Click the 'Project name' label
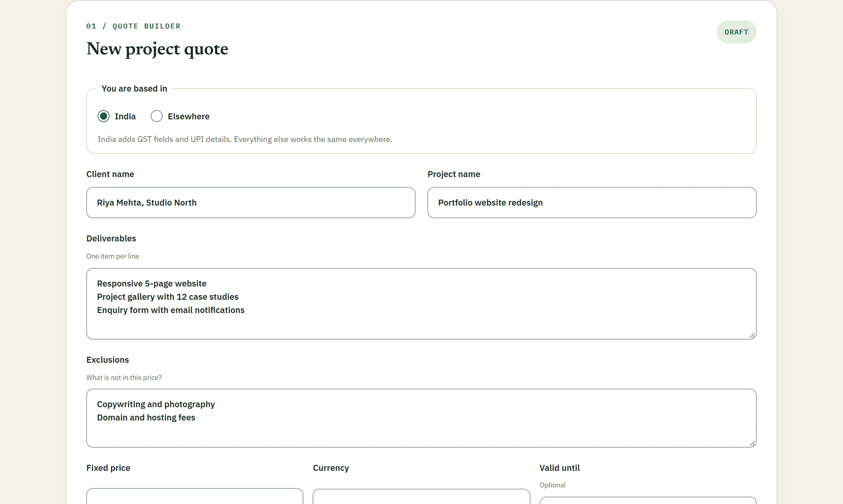The height and width of the screenshot is (504, 843). tap(453, 174)
